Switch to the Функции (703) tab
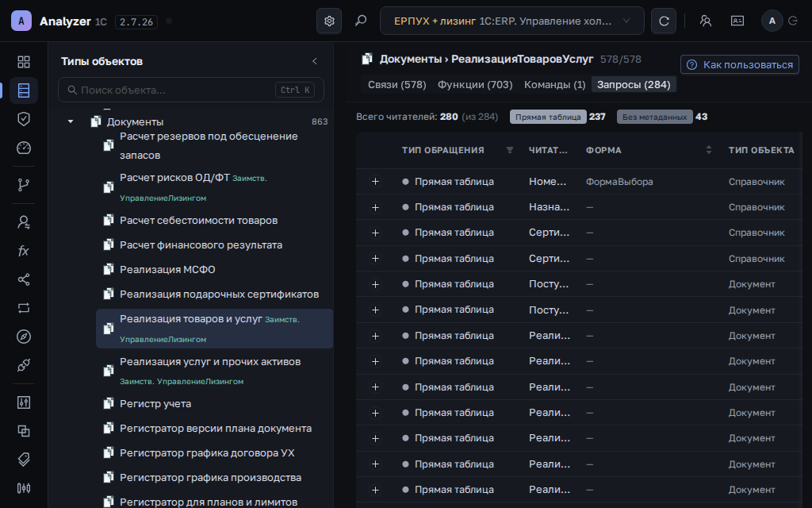Viewport: 812px width, 508px height. pyautogui.click(x=475, y=84)
